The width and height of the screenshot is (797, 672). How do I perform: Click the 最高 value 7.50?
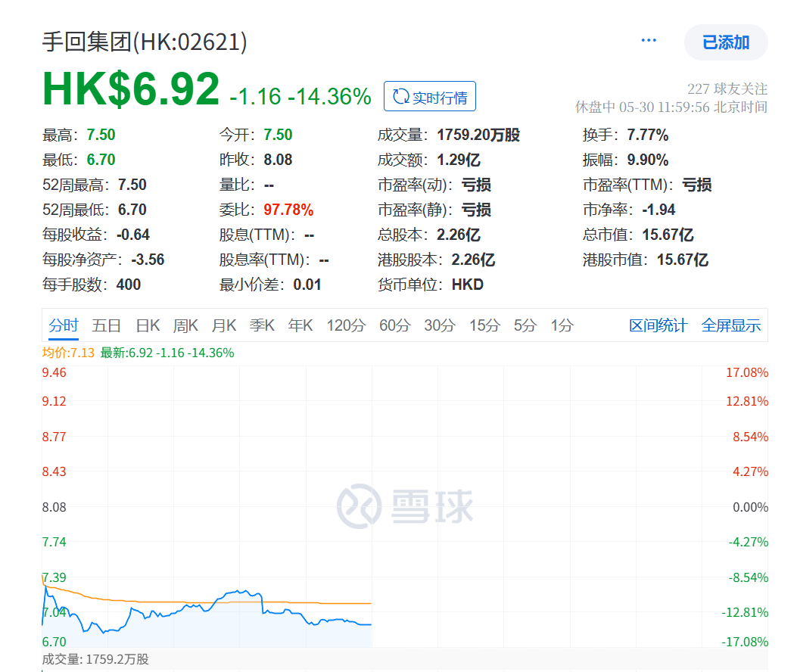[x=101, y=135]
